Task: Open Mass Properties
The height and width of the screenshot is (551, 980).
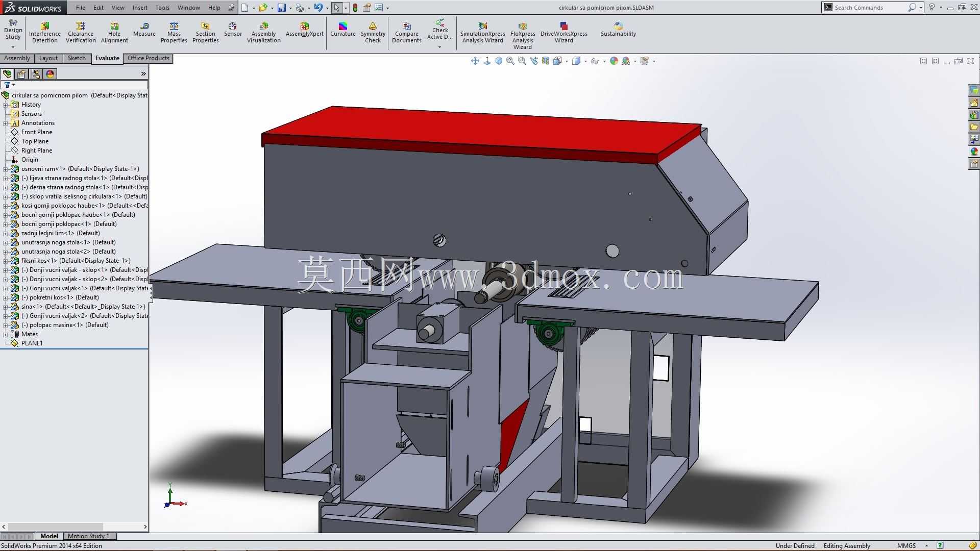Action: [174, 33]
